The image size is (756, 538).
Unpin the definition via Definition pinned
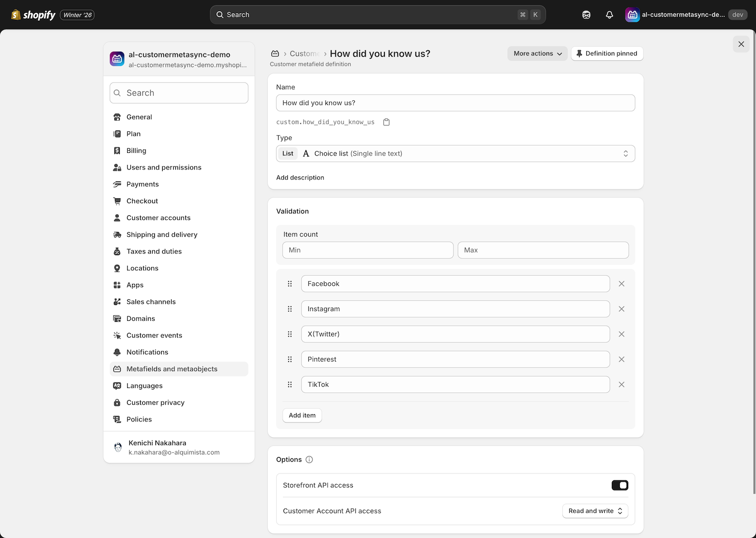point(607,53)
